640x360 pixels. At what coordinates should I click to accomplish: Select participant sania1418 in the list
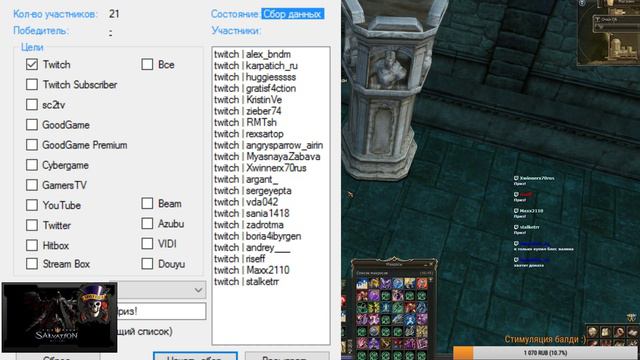(251, 213)
